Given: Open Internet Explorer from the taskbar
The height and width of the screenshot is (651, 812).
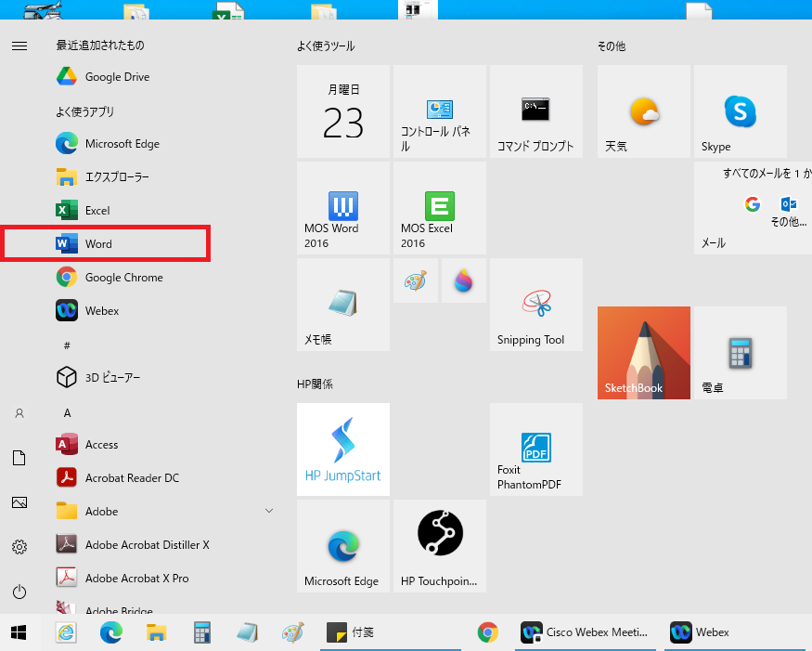Looking at the screenshot, I should [x=66, y=632].
